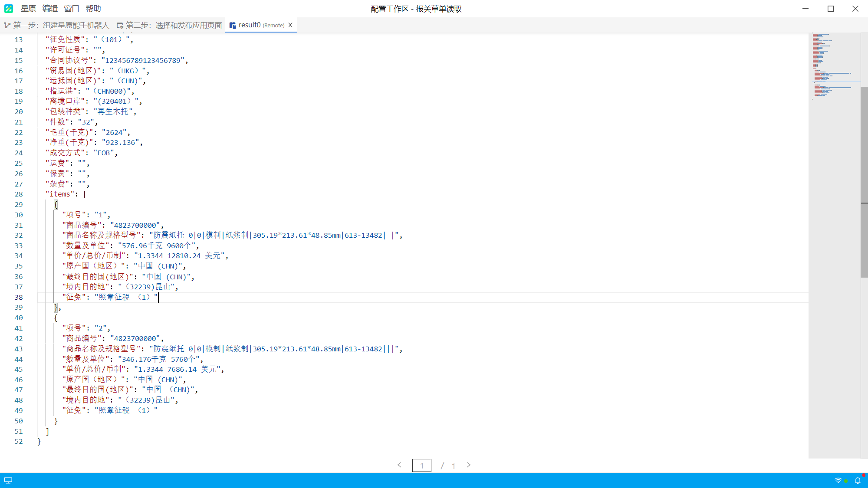Viewport: 868px width, 488px height.
Task: Click line number 52
Action: point(19,442)
